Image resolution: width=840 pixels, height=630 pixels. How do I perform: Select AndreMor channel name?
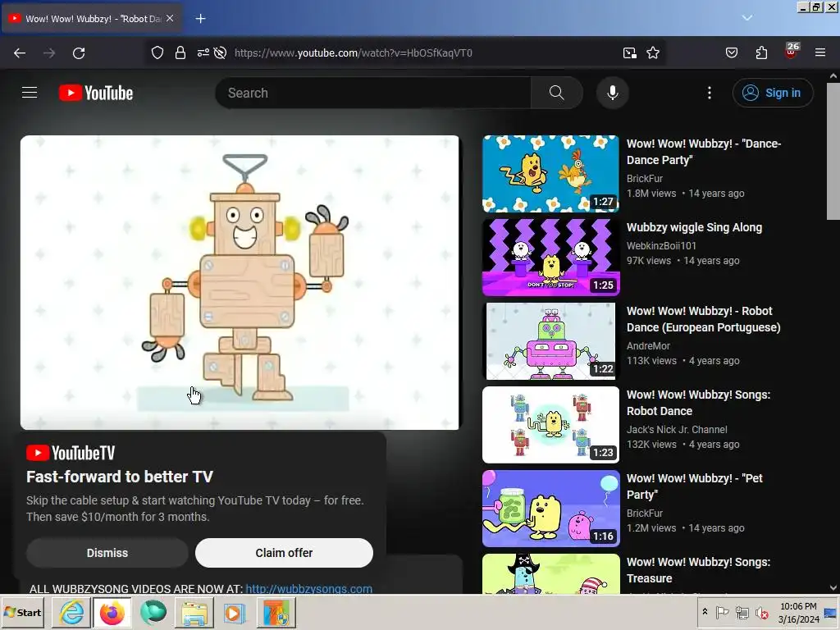[x=648, y=345]
